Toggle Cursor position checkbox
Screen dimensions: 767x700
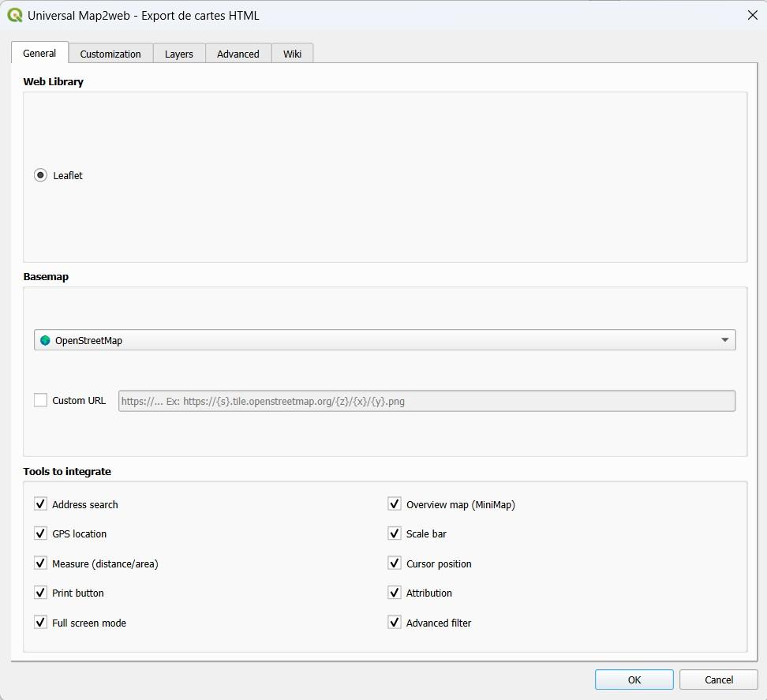(395, 563)
